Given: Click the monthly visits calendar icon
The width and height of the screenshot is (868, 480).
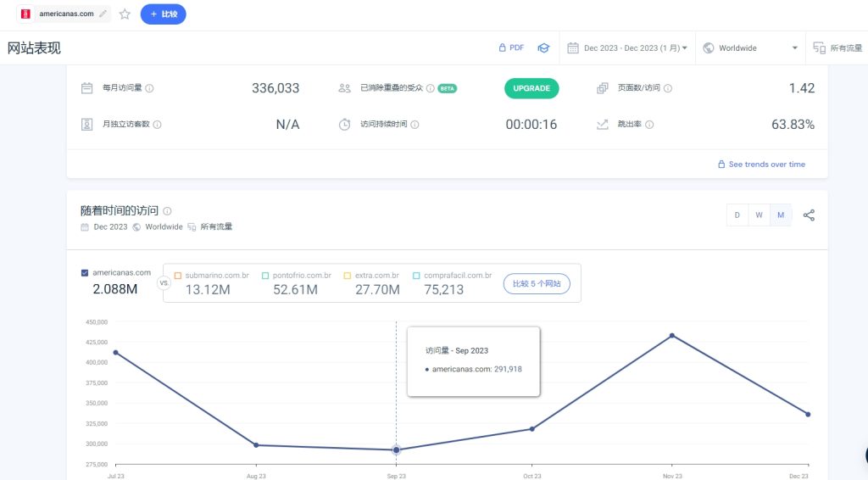Looking at the screenshot, I should (x=87, y=88).
